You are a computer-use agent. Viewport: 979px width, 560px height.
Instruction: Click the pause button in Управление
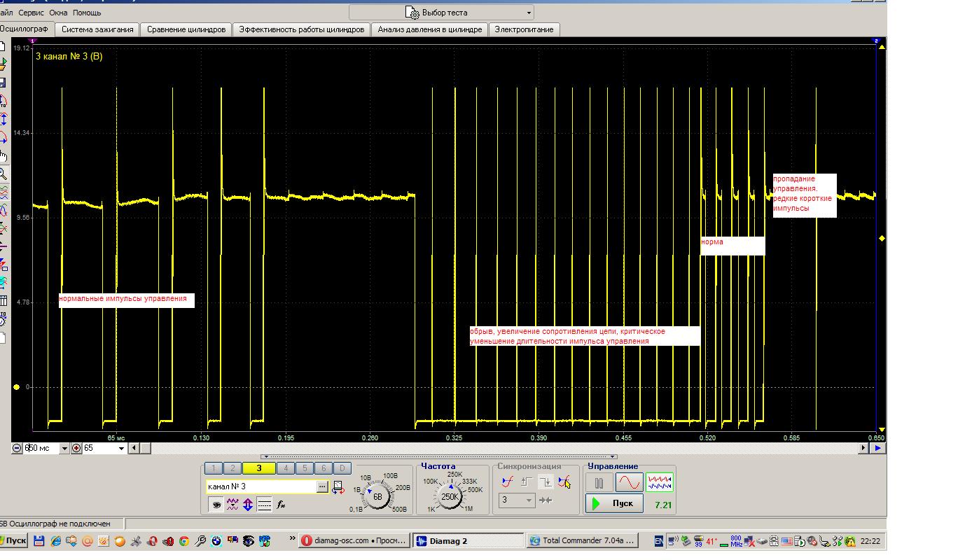click(x=599, y=483)
